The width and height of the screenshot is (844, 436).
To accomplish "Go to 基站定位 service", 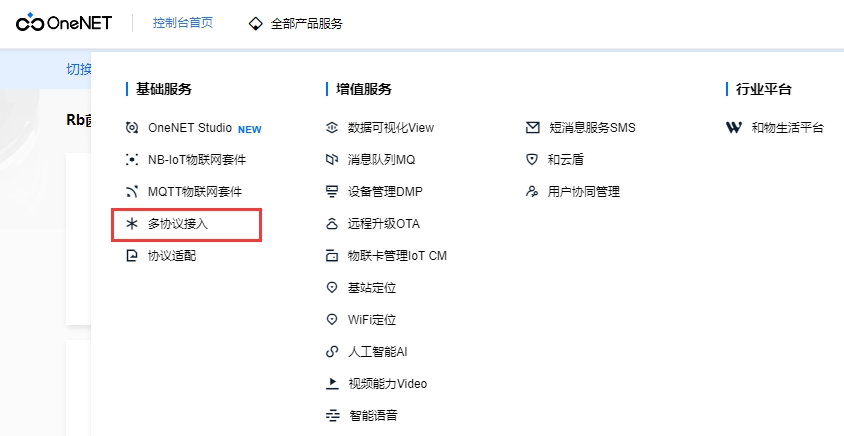I will [x=372, y=288].
